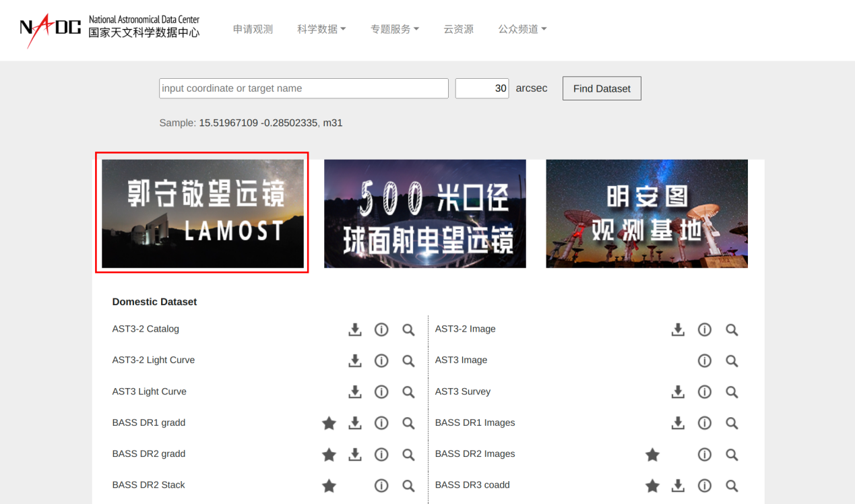Click the arcsec radius field
The width and height of the screenshot is (855, 504).
point(482,88)
